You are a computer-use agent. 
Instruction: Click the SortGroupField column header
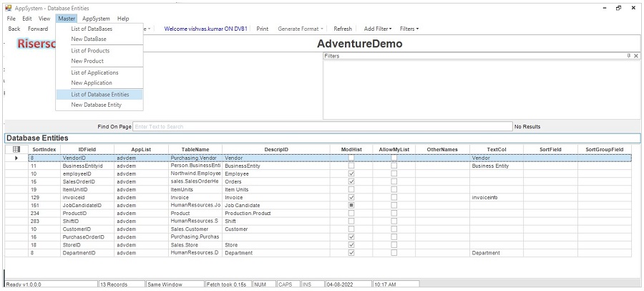pos(605,149)
